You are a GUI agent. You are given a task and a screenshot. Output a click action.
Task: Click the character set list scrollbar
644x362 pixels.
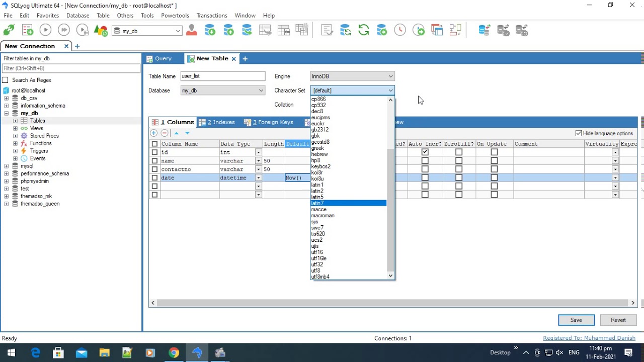coord(390,210)
